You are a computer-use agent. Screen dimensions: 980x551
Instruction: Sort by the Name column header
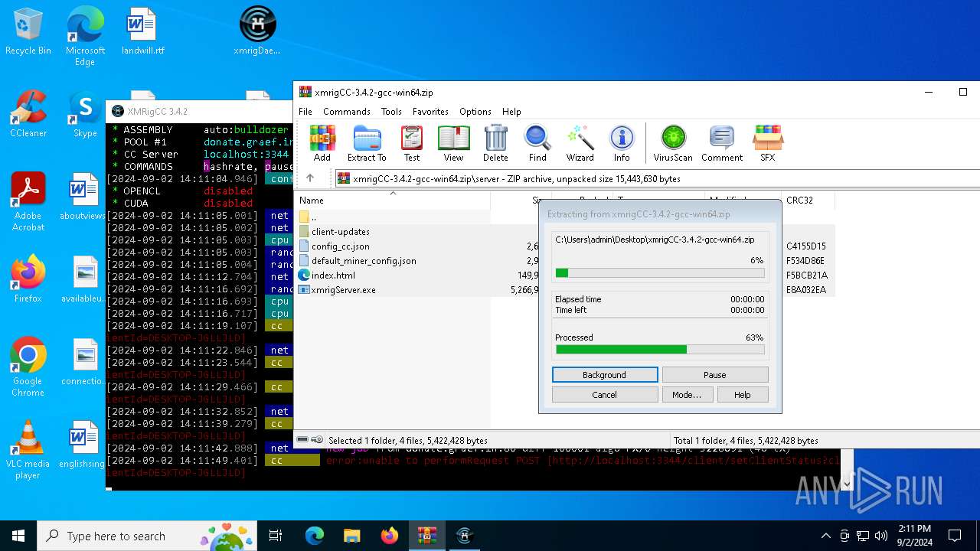393,201
